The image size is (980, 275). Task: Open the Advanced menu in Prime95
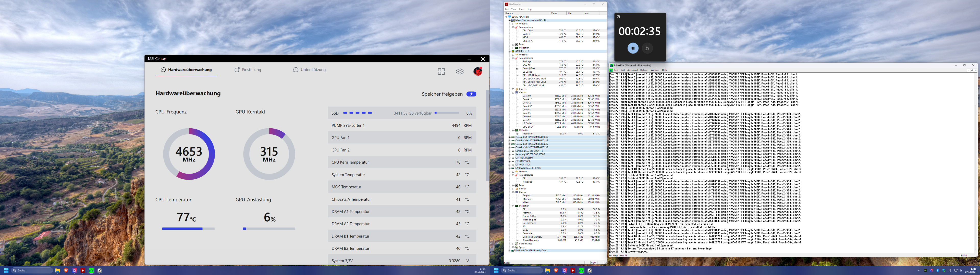(x=632, y=70)
